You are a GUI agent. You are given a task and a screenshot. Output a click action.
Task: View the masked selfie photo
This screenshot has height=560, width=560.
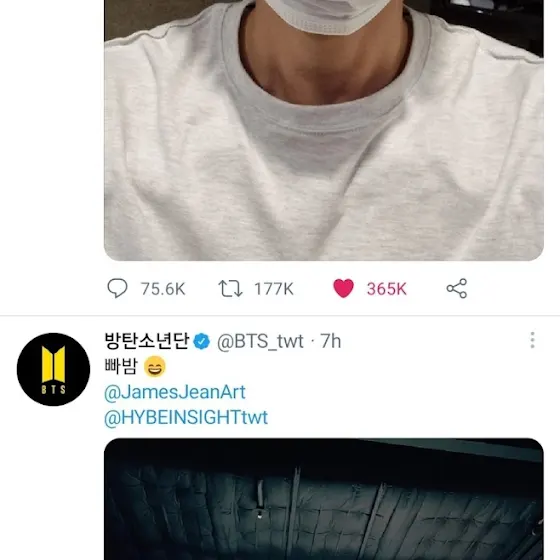pos(324,130)
